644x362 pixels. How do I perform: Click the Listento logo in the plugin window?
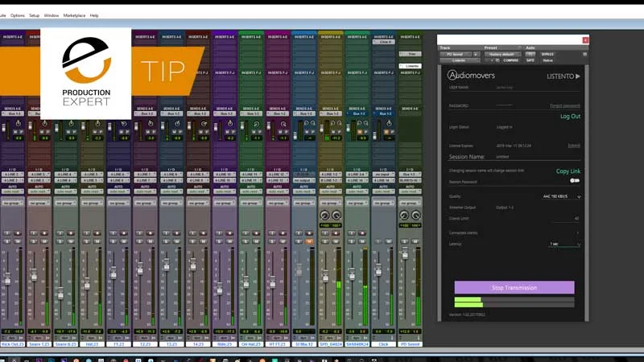point(563,76)
